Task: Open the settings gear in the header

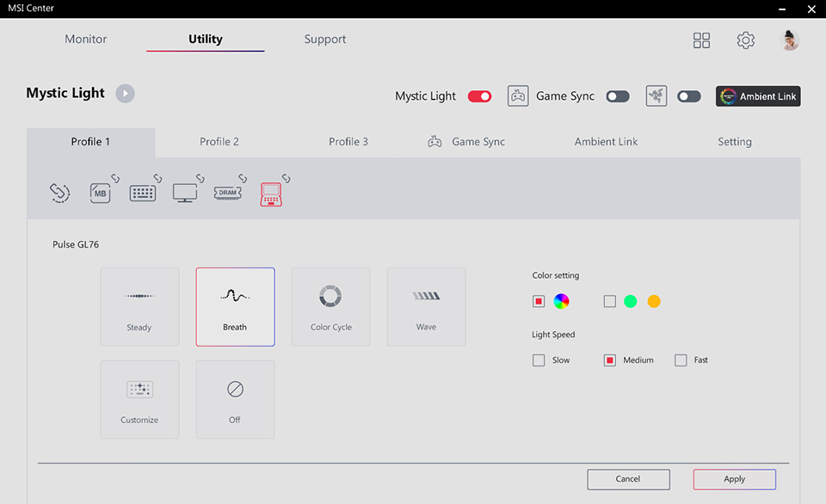Action: [x=745, y=40]
